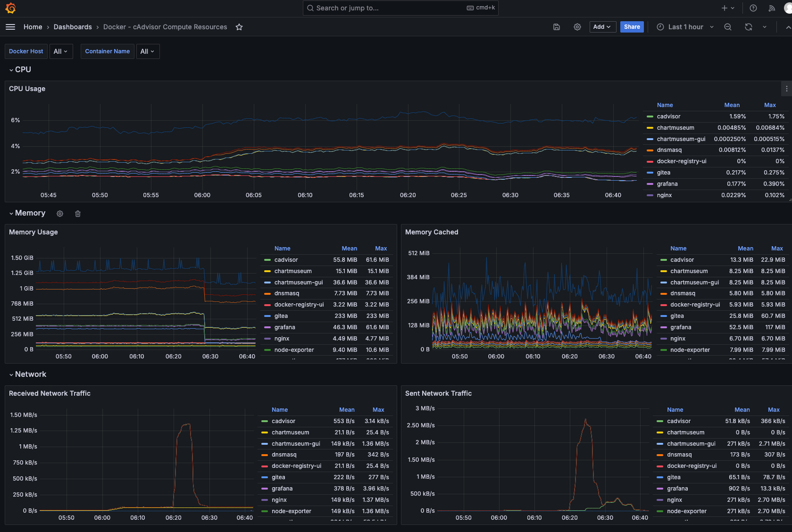Toggle node-exporter series in Memory Cached legend

coord(690,350)
